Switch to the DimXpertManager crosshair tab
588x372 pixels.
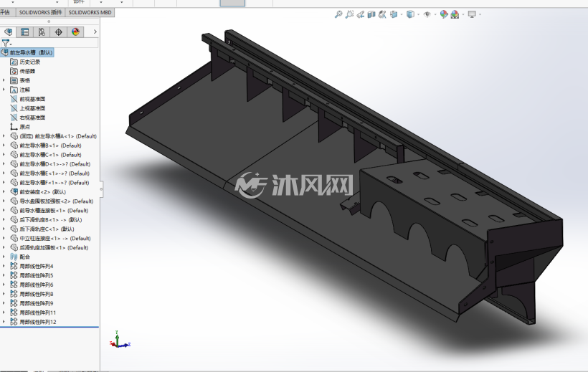click(59, 32)
